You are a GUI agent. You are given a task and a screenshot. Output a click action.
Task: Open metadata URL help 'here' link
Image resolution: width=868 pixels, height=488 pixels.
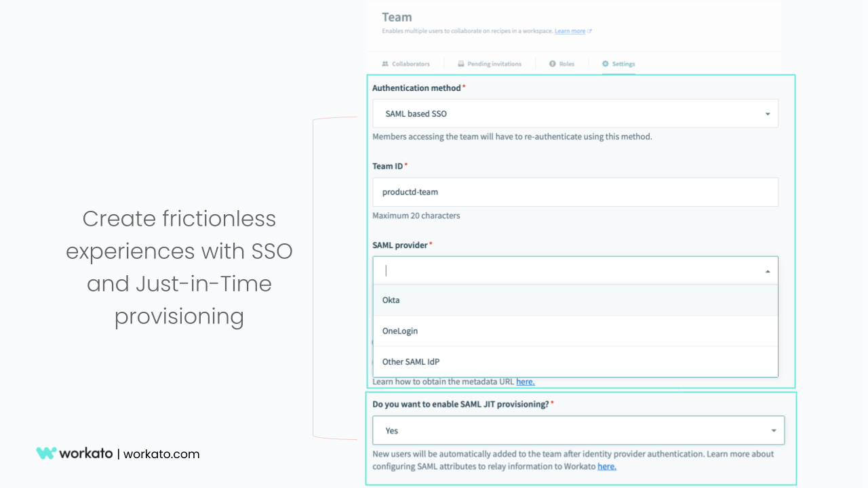(526, 382)
